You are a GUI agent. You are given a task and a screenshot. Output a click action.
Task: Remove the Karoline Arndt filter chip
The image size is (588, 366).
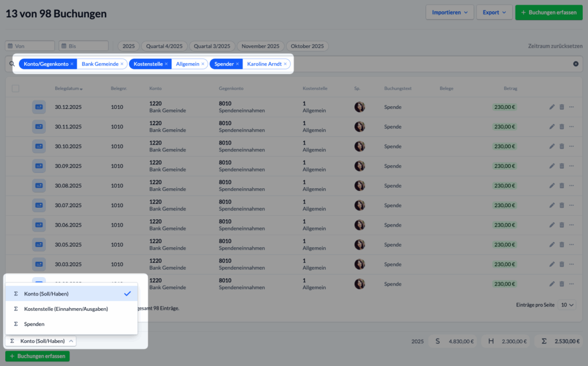[x=285, y=64]
